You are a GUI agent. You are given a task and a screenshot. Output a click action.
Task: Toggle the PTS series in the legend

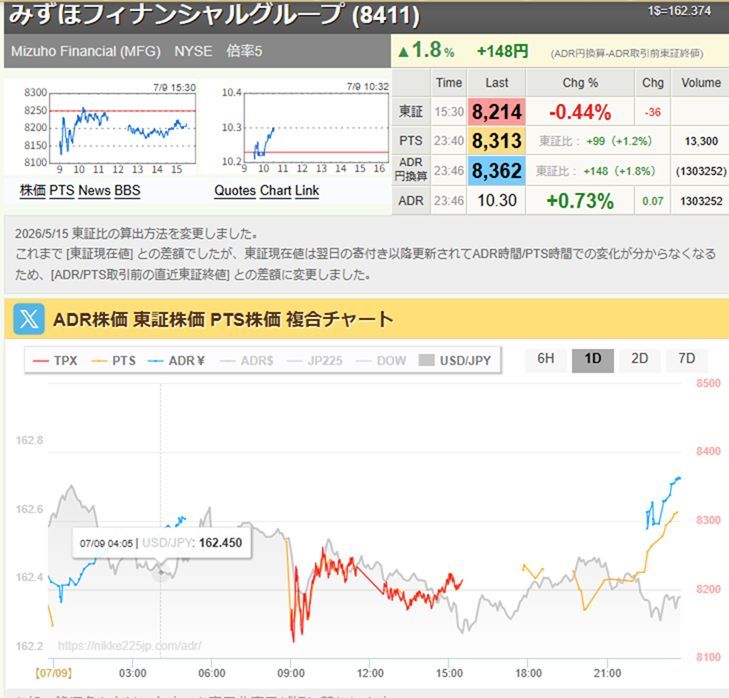pyautogui.click(x=113, y=360)
